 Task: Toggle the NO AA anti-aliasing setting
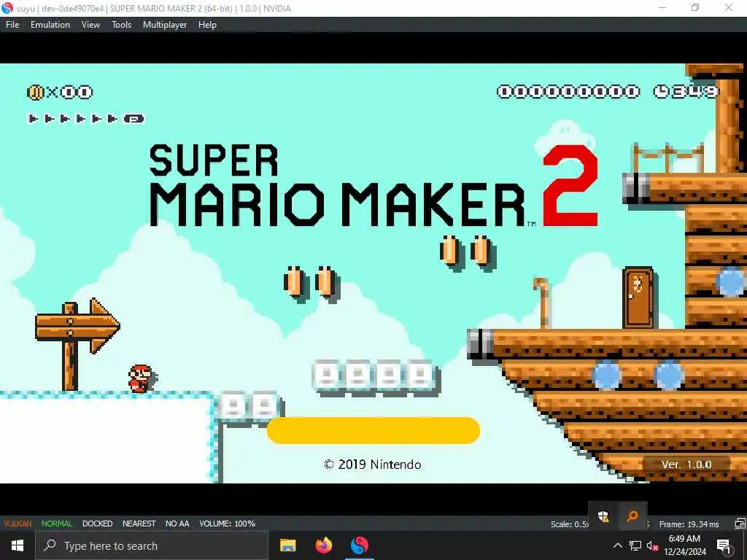pos(177,524)
